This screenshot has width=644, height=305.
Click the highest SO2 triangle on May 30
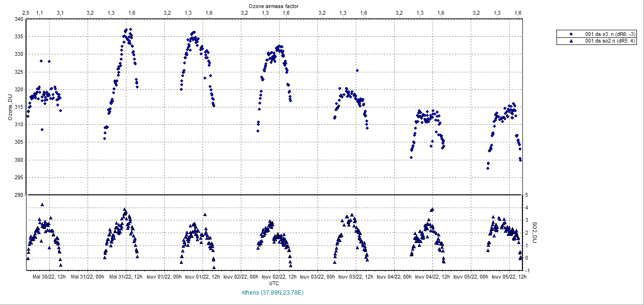[42, 205]
